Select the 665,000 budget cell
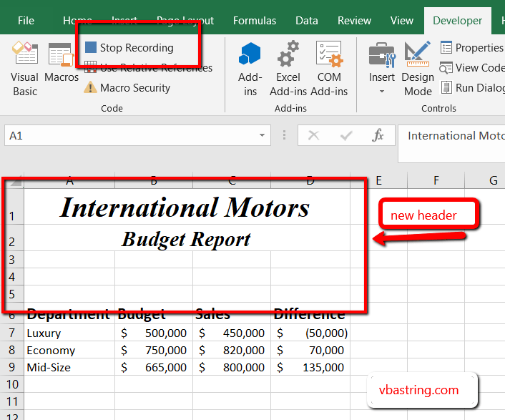Viewport: 505px width, 420px height. (154, 367)
